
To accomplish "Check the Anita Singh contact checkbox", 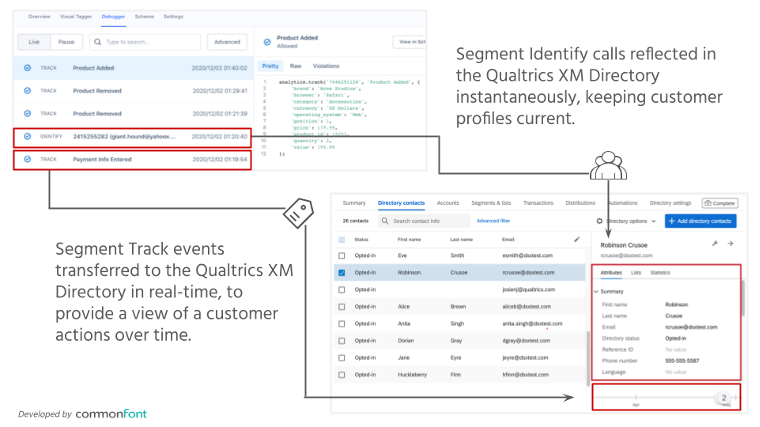I will point(342,323).
